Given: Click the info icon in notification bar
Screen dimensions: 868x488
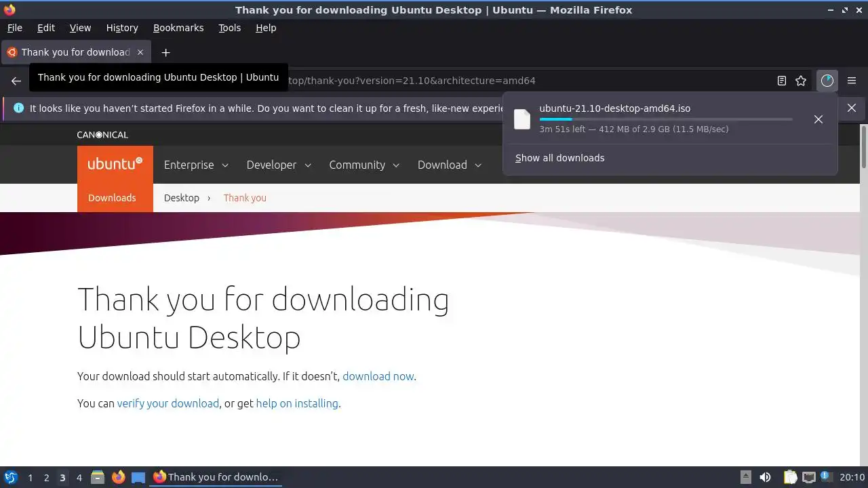Looking at the screenshot, I should (x=18, y=108).
